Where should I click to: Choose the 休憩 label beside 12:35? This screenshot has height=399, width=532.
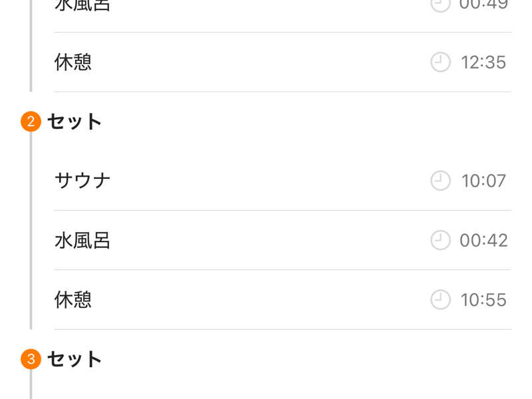[73, 63]
